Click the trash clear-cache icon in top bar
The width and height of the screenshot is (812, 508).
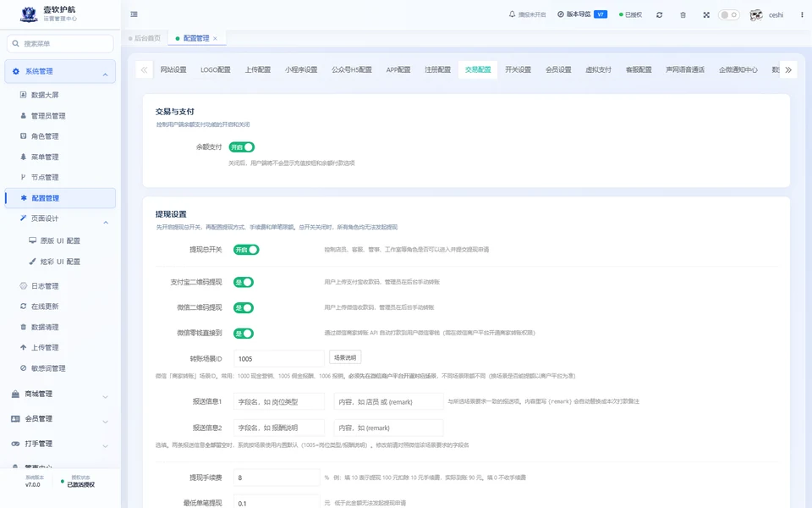pyautogui.click(x=683, y=15)
